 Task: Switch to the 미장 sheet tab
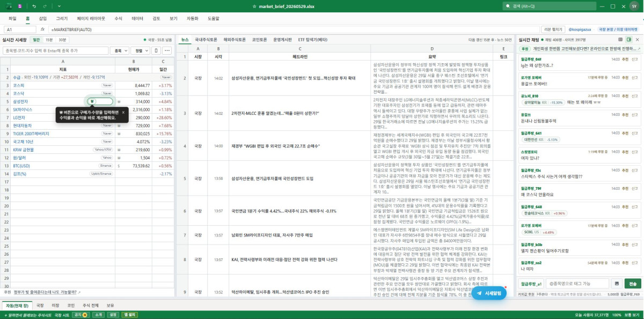pyautogui.click(x=55, y=305)
